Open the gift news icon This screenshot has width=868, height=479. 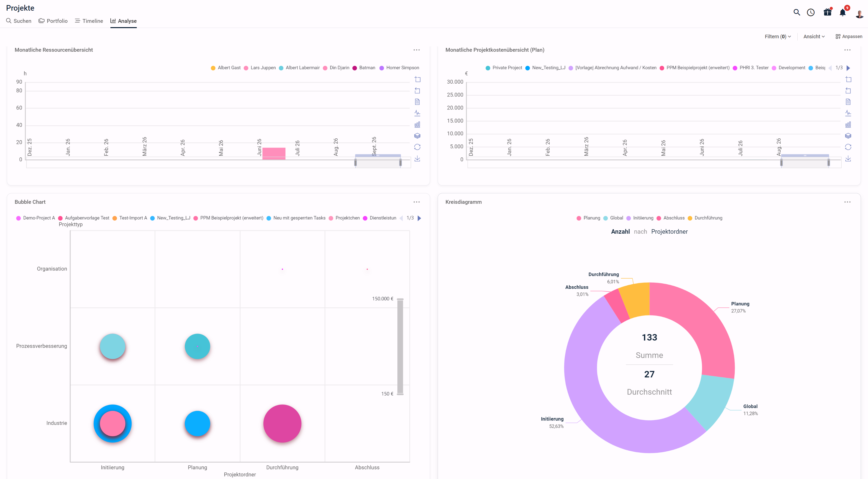(x=827, y=12)
